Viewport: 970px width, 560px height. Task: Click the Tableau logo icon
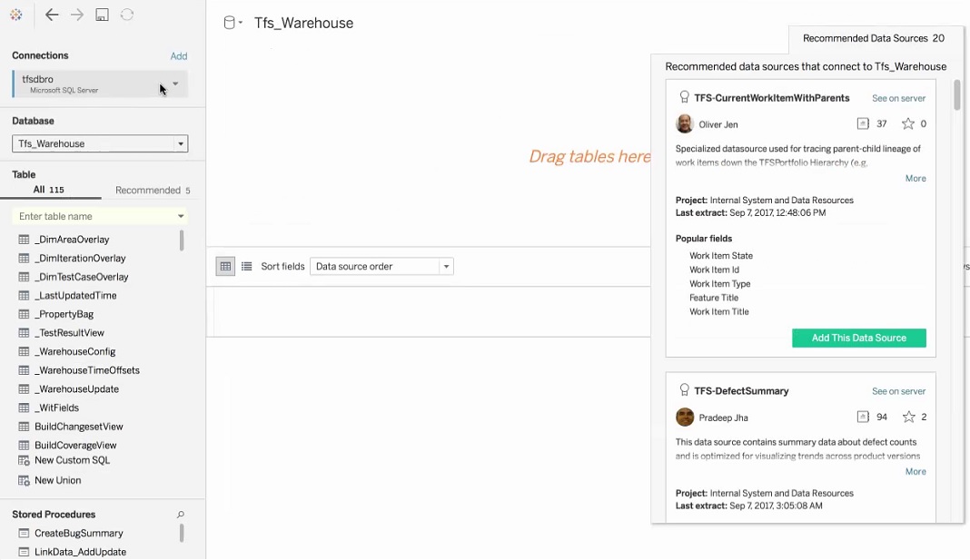15,15
